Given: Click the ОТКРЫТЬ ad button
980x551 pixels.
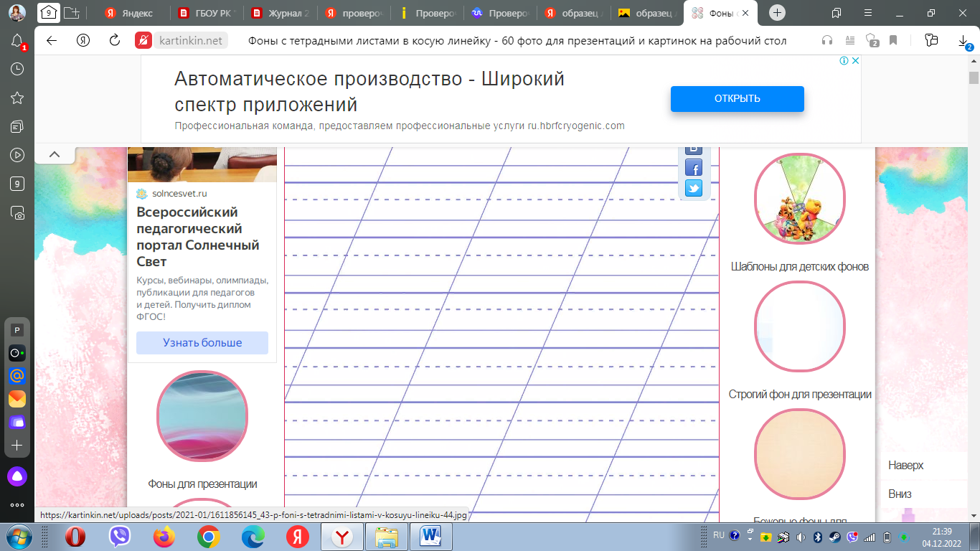Looking at the screenshot, I should click(x=737, y=99).
